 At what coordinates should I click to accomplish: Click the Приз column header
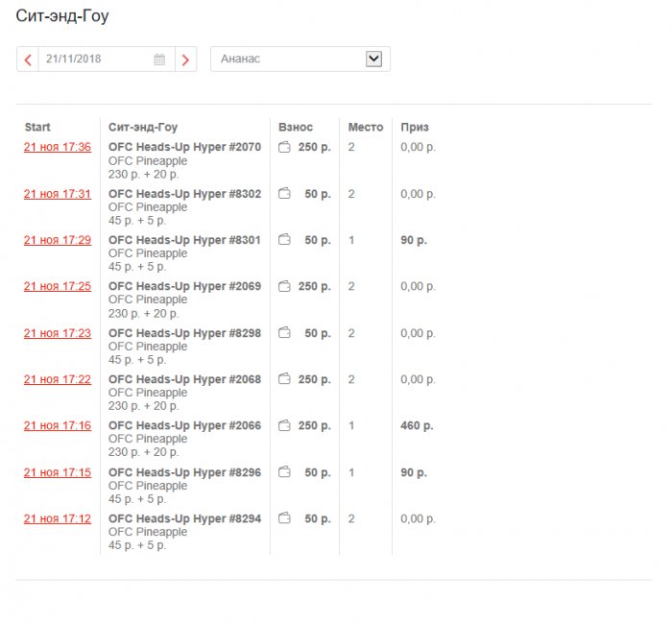tap(415, 128)
